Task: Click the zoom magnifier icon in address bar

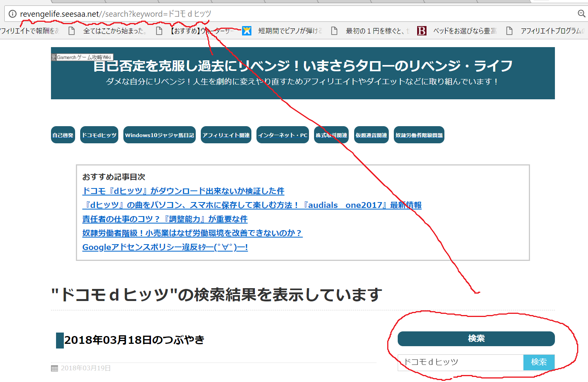Action: 581,14
